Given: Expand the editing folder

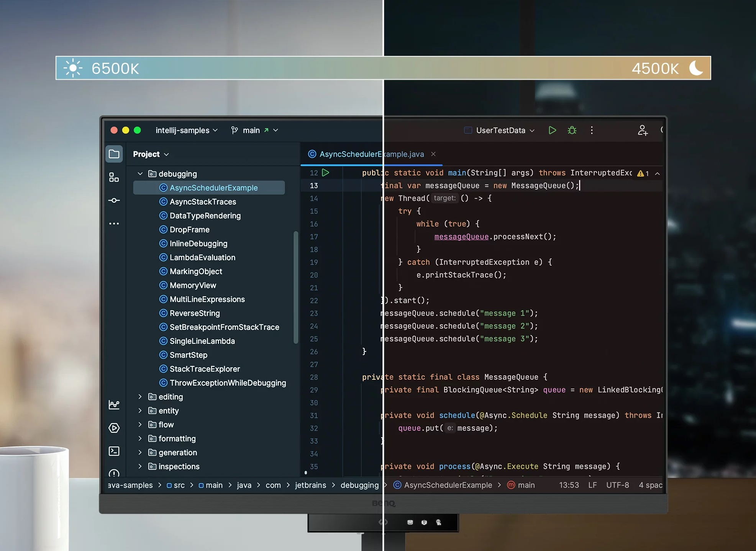Looking at the screenshot, I should [140, 397].
